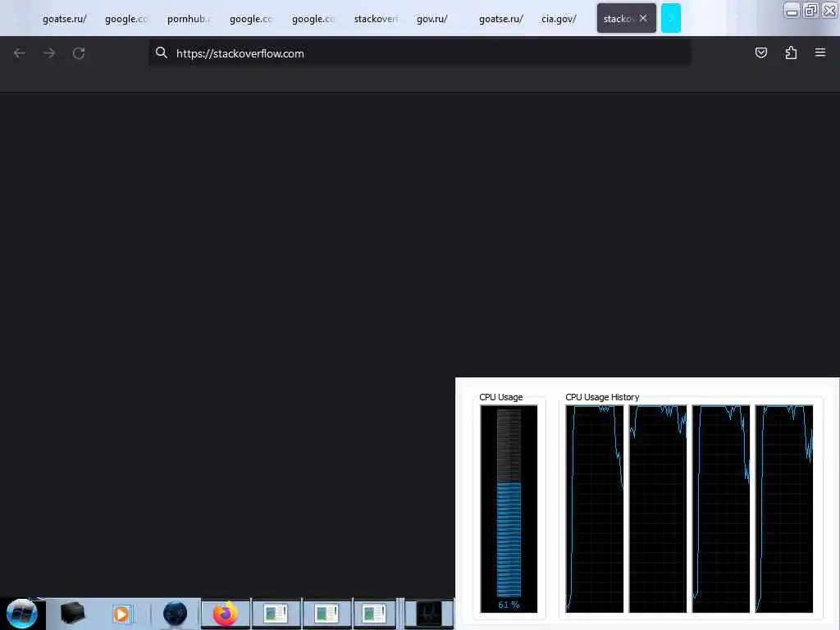Switch to the inactive stackover tab
This screenshot has height=630, width=840.
[375, 19]
